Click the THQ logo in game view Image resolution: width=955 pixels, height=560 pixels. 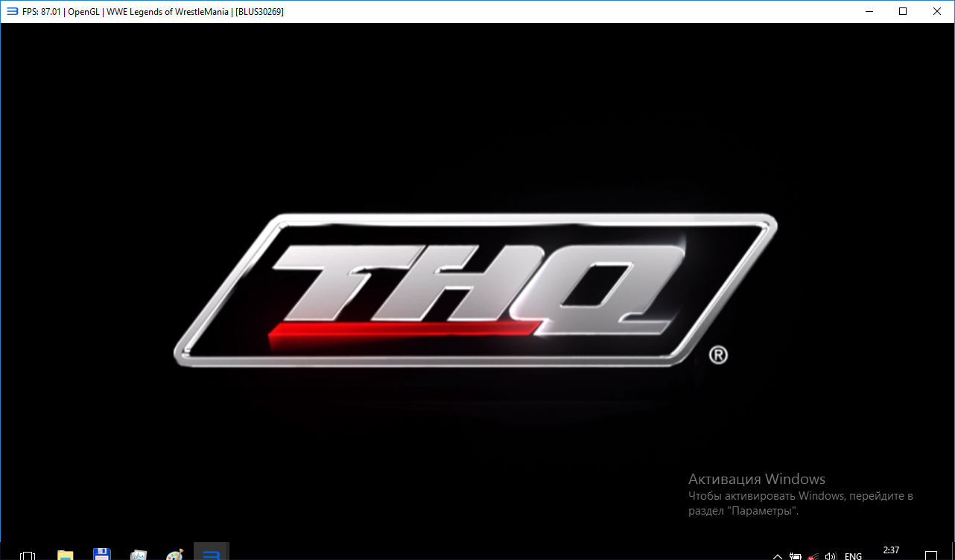tap(475, 290)
